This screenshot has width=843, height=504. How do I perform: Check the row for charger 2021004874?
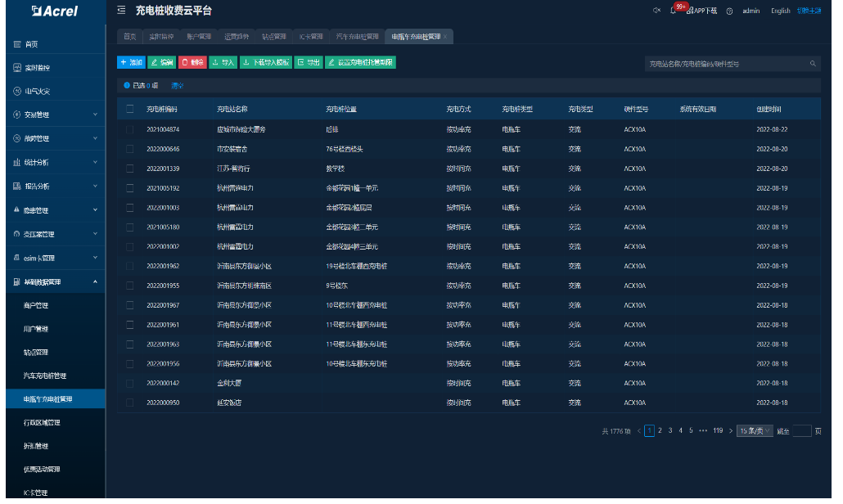(x=130, y=129)
